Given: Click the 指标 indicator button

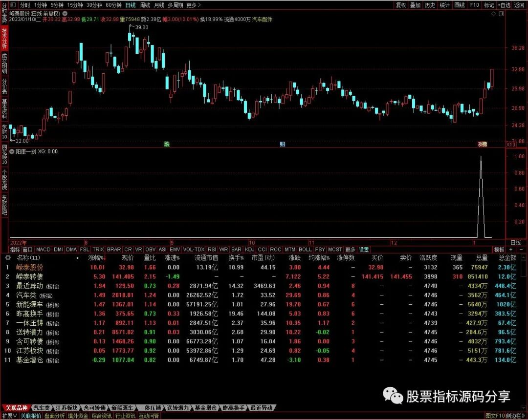Looking at the screenshot, I should 15,250.
